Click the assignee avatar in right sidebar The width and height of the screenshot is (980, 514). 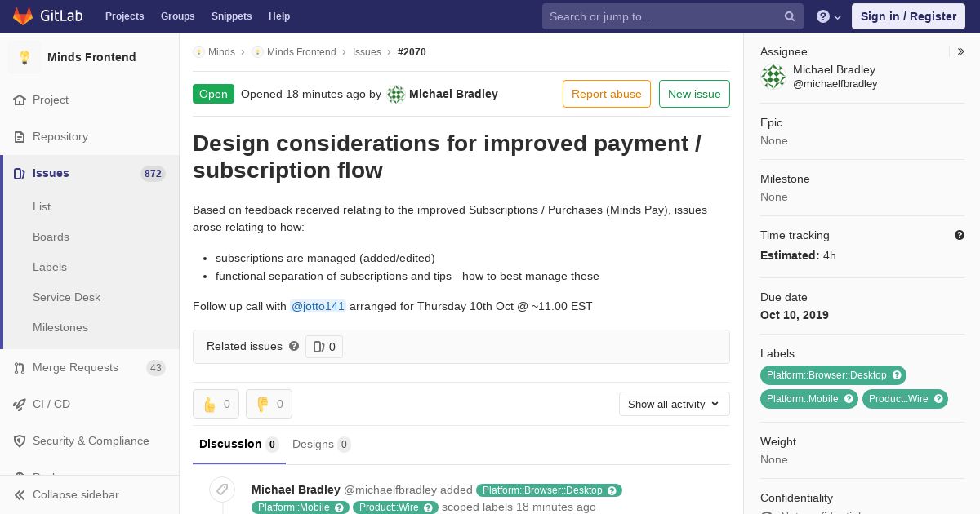pos(773,77)
